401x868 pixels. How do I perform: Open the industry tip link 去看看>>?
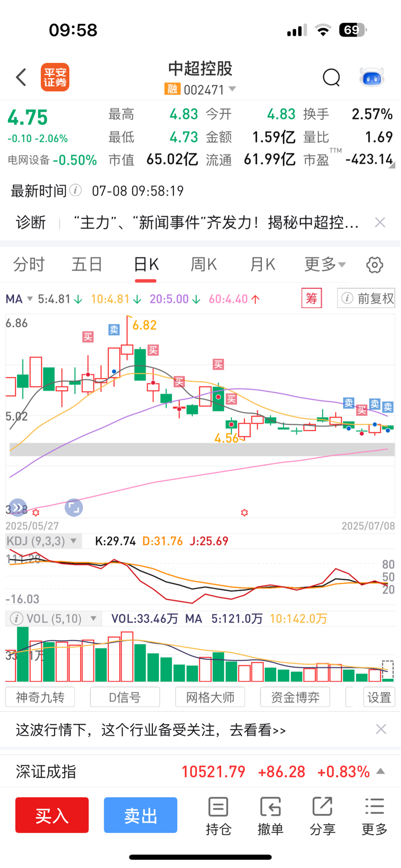(258, 730)
